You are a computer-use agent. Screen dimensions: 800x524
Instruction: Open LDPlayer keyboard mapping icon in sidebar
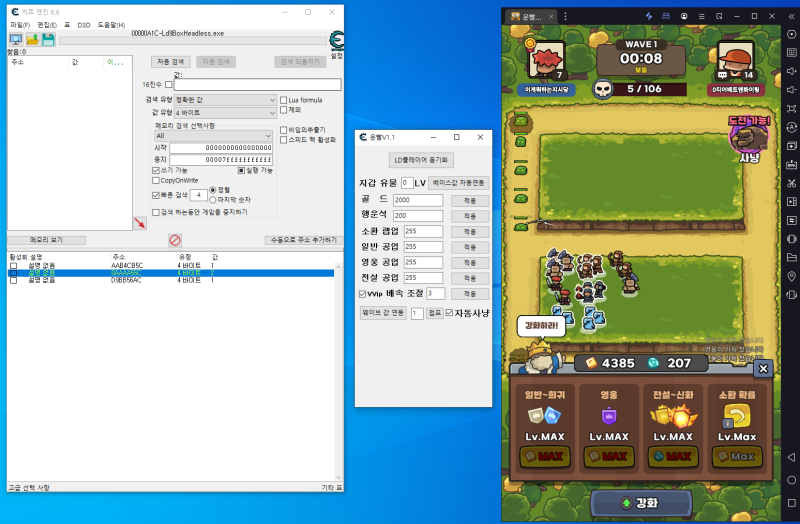791,36
